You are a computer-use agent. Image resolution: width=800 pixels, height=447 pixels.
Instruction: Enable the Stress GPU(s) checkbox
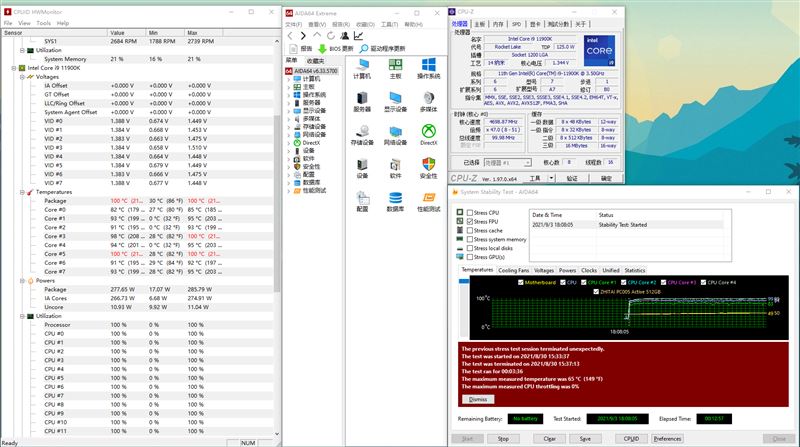pos(470,257)
